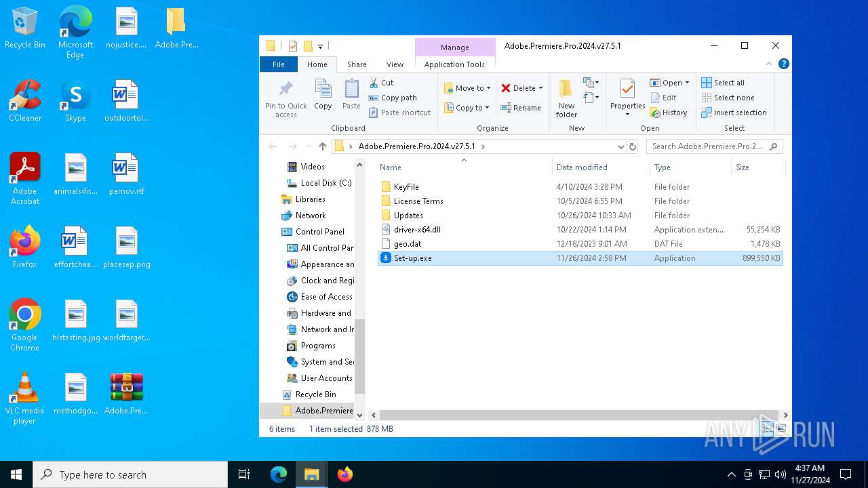
Task: Open Google Chrome desktop icon
Action: [24, 325]
